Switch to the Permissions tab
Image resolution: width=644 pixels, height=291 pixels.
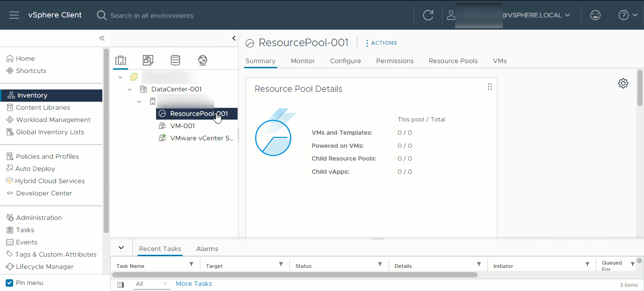click(395, 61)
